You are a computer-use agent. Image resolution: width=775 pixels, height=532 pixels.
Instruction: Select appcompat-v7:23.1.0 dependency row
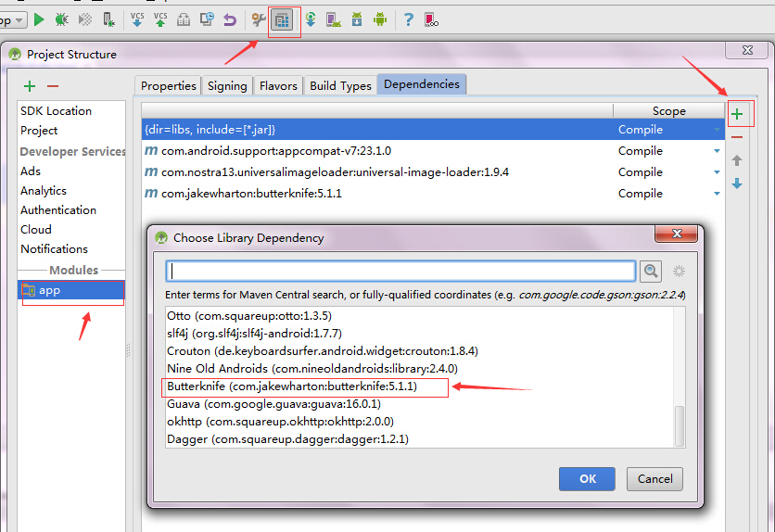[433, 151]
